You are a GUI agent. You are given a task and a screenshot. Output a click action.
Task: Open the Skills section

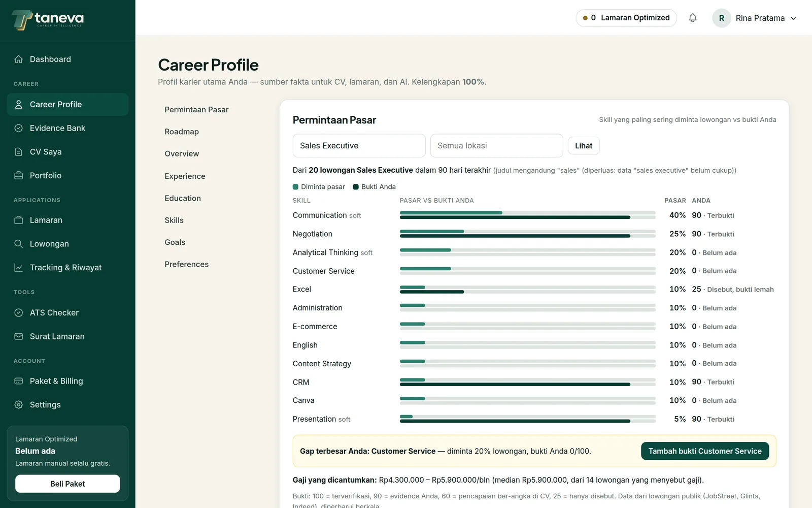[x=174, y=220]
